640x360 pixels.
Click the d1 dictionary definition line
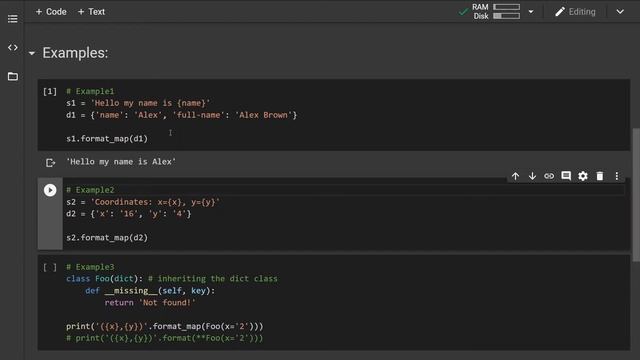click(182, 115)
